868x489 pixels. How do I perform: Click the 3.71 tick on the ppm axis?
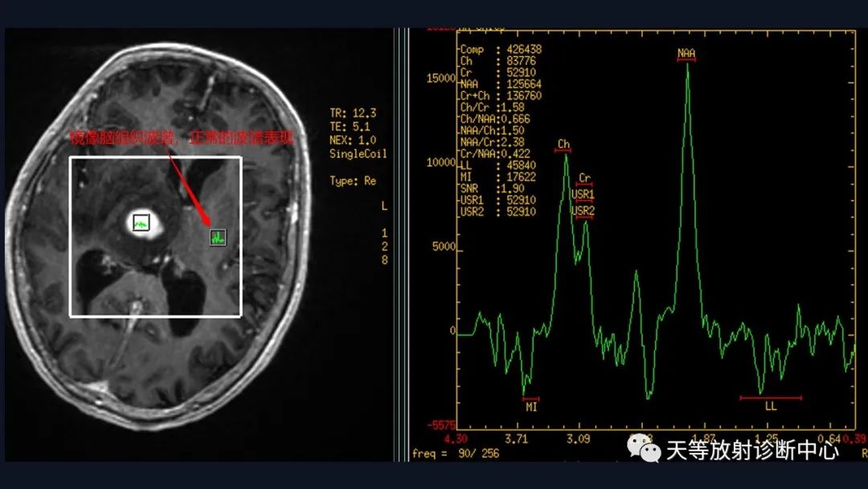517,438
